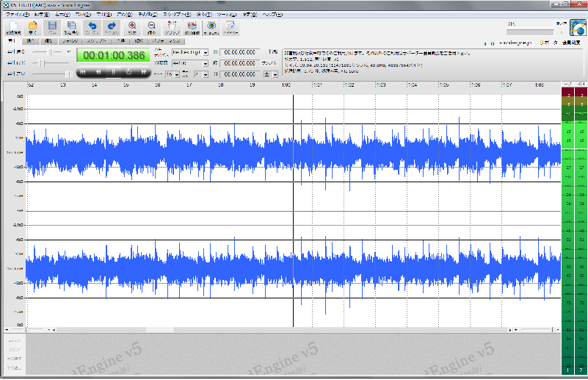Open the ツール menu in menu bar
The height and width of the screenshot is (380, 588).
[227, 14]
